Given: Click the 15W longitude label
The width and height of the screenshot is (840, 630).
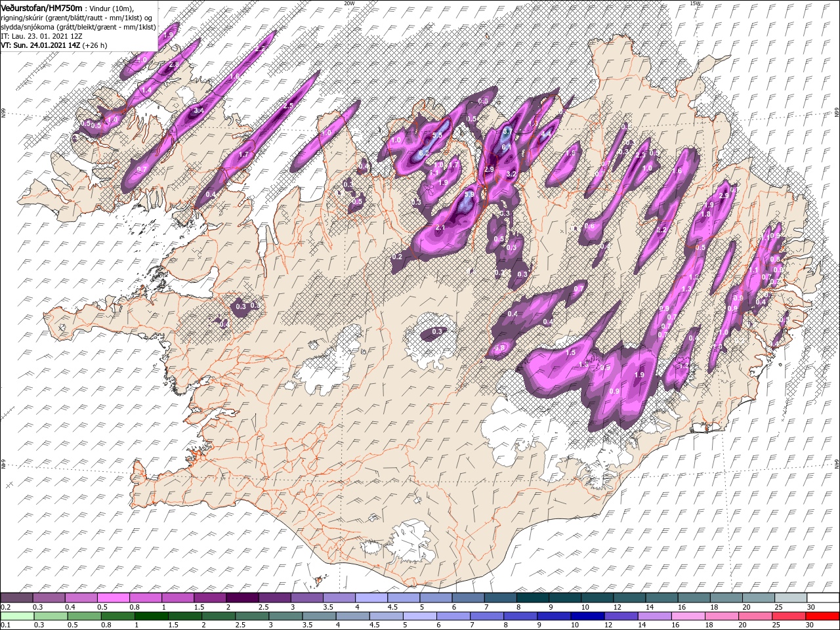Looking at the screenshot, I should tap(695, 3).
